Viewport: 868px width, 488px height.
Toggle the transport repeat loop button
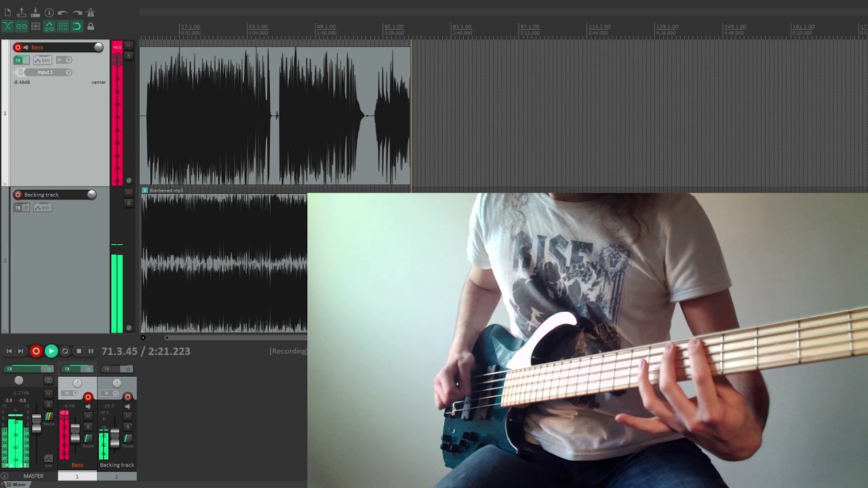(65, 351)
